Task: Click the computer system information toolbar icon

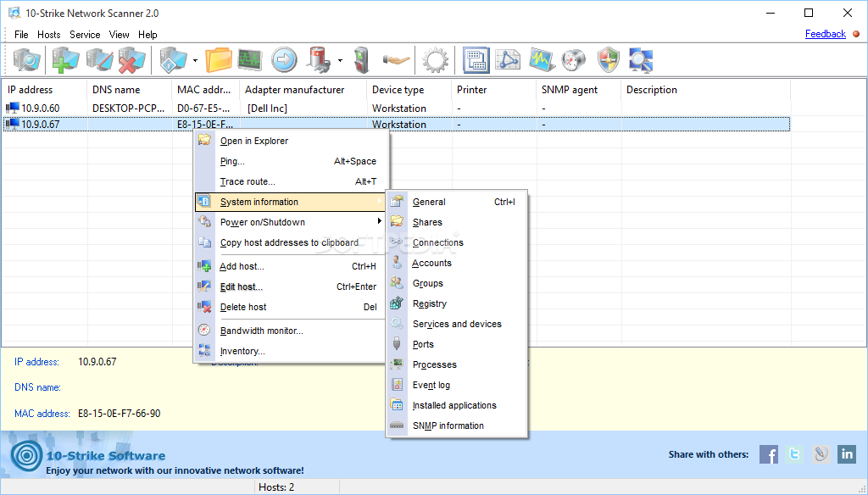Action: 173,60
